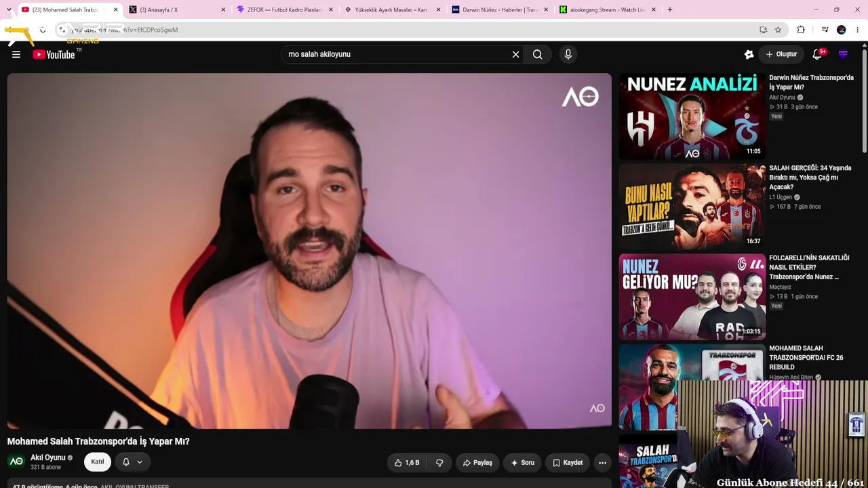
Task: Open the Chrome profile avatar
Action: [842, 30]
